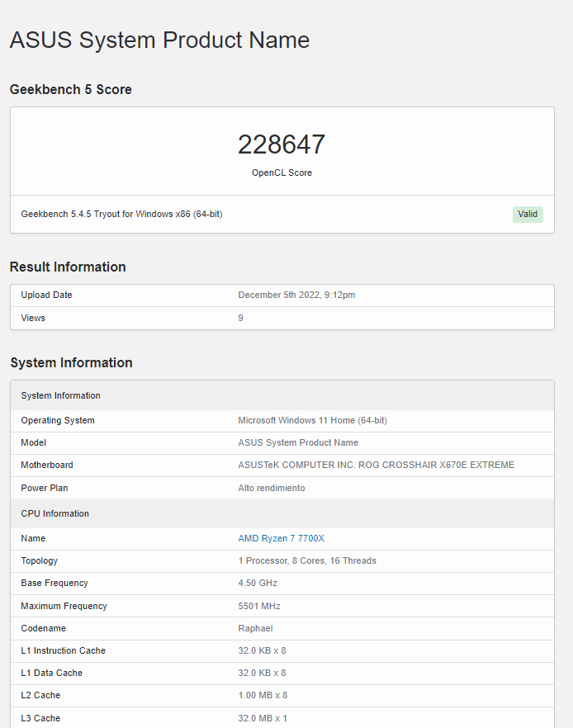Select the Alto rendimiento value

click(x=272, y=488)
